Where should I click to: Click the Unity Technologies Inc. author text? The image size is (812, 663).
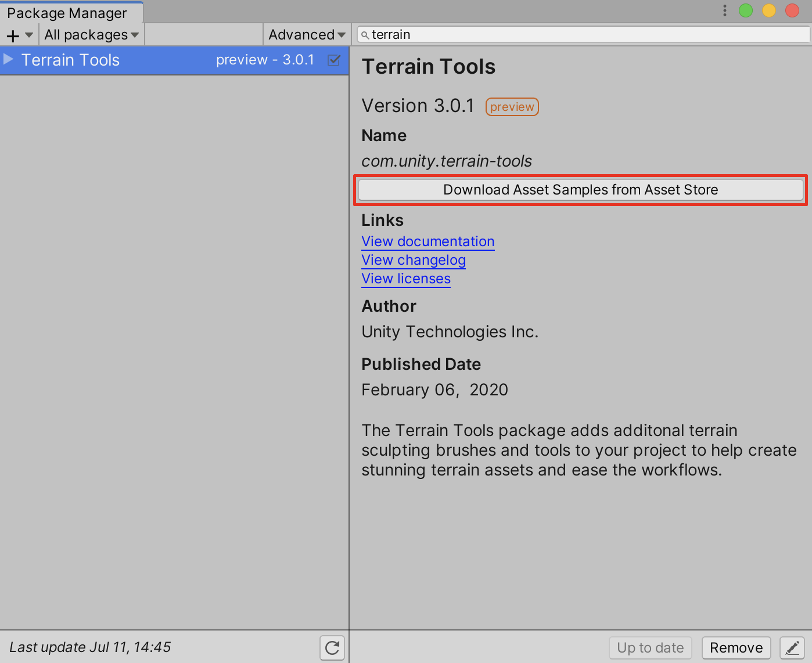(450, 331)
